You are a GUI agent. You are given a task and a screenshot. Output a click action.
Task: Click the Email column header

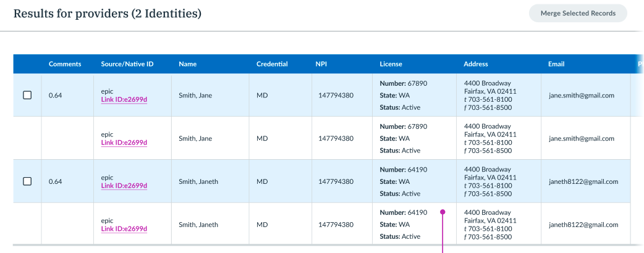[x=556, y=64]
